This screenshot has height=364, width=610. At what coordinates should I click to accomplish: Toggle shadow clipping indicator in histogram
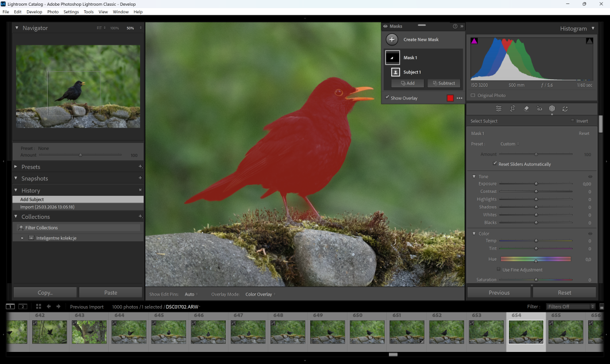pos(474,41)
